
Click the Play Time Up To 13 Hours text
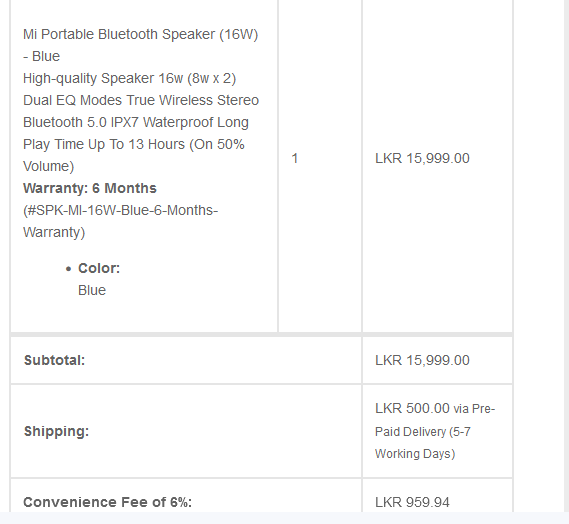tap(104, 144)
